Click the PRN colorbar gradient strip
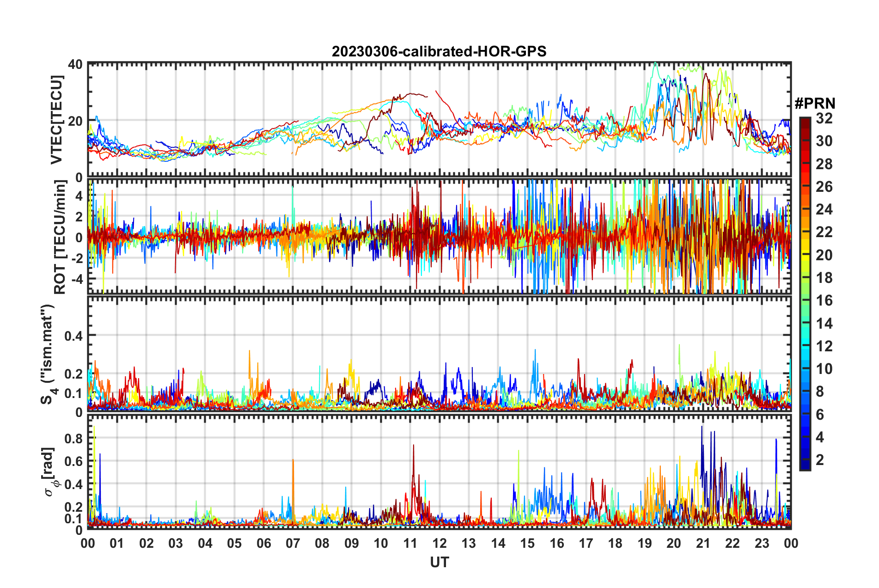 click(x=805, y=294)
